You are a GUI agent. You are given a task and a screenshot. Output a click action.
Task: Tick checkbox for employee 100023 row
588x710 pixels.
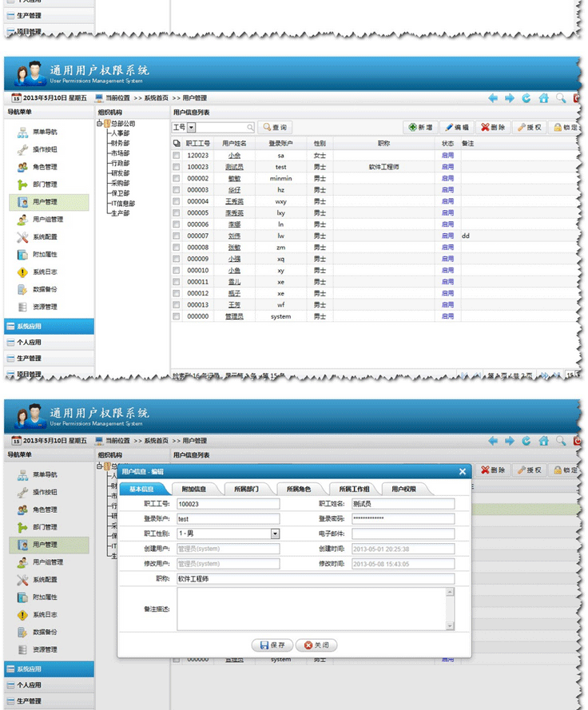177,167
